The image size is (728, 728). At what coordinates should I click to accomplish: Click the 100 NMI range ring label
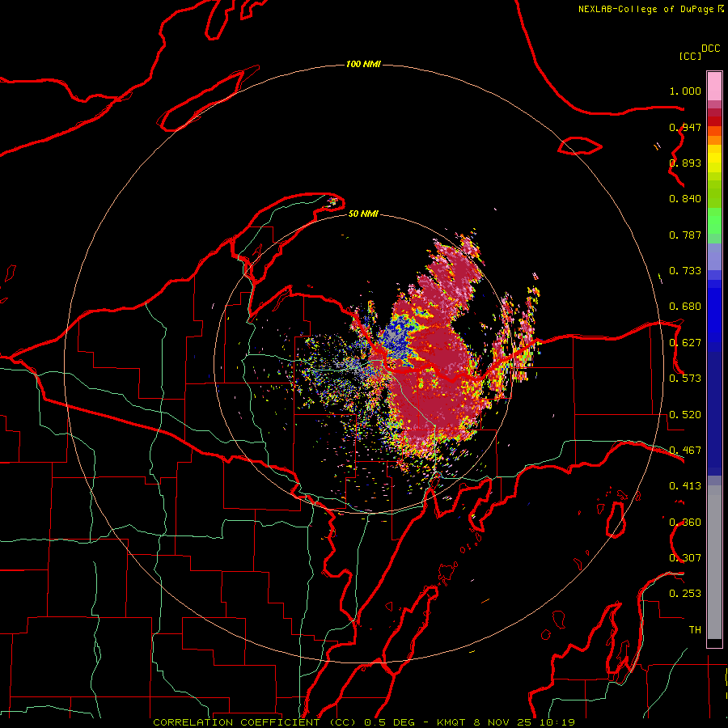point(363,64)
